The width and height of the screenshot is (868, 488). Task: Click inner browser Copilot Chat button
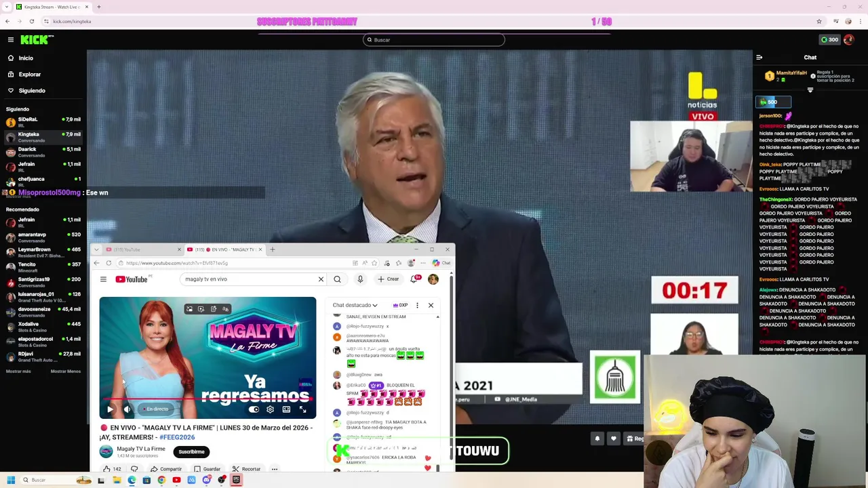(441, 263)
